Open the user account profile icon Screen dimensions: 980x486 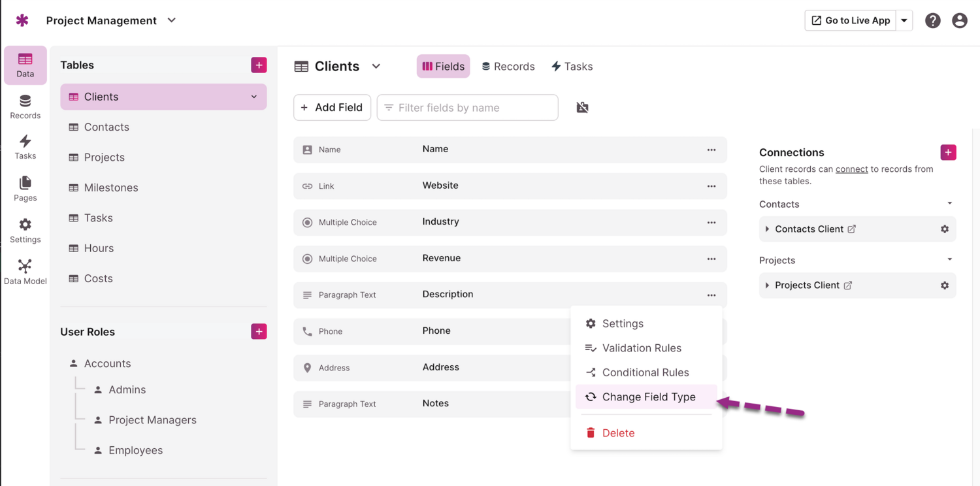click(x=959, y=21)
